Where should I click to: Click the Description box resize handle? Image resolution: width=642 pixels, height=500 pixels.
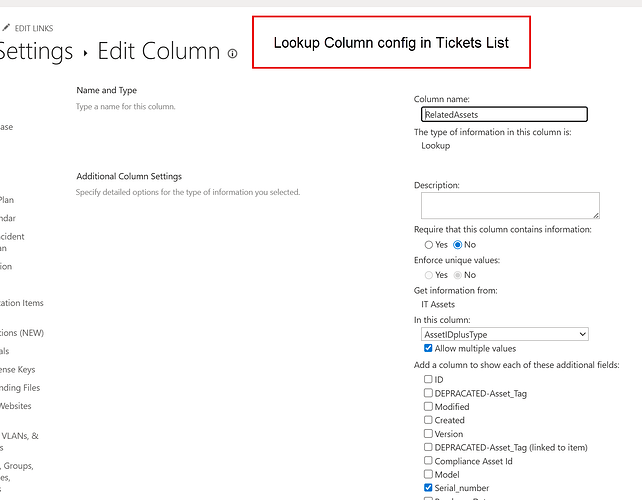click(596, 214)
